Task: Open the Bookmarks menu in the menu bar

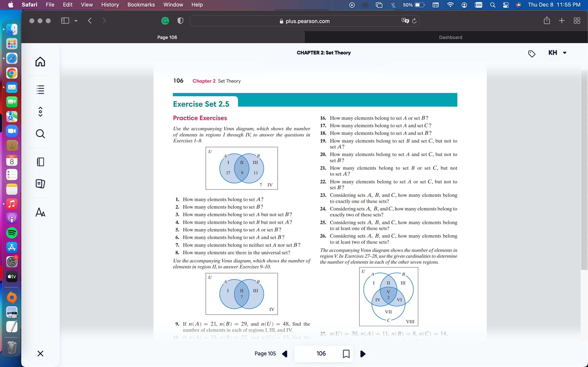Action: (141, 5)
